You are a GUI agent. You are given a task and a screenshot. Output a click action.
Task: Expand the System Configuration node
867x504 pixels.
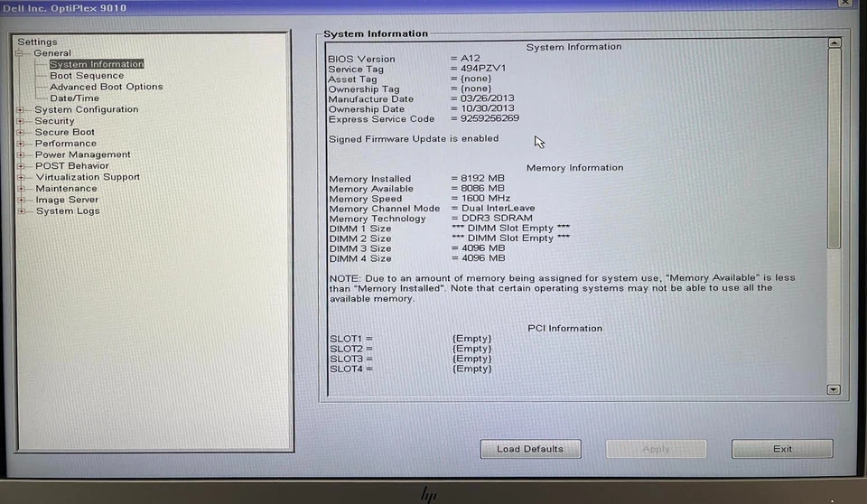pos(21,109)
